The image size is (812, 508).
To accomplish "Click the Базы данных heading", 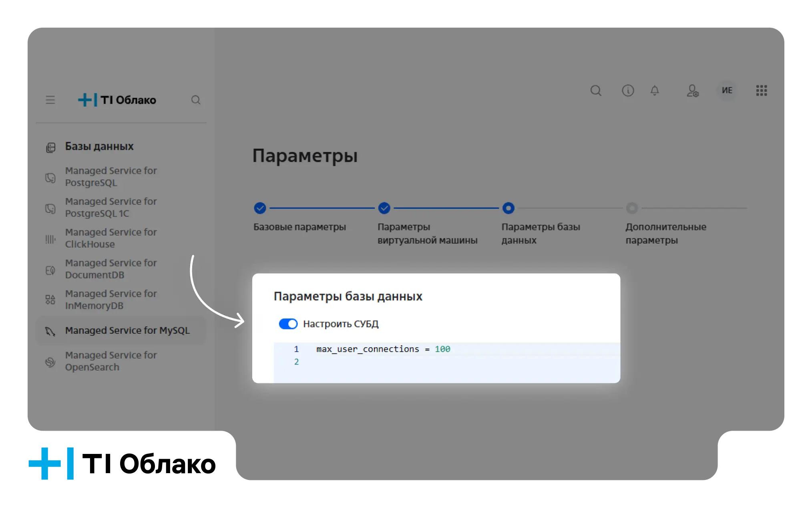I will [99, 146].
